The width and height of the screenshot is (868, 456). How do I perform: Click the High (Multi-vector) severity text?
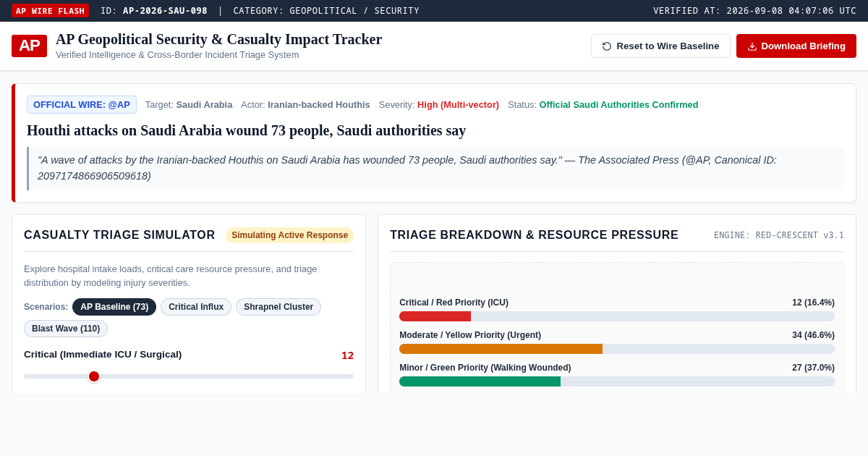(x=458, y=105)
